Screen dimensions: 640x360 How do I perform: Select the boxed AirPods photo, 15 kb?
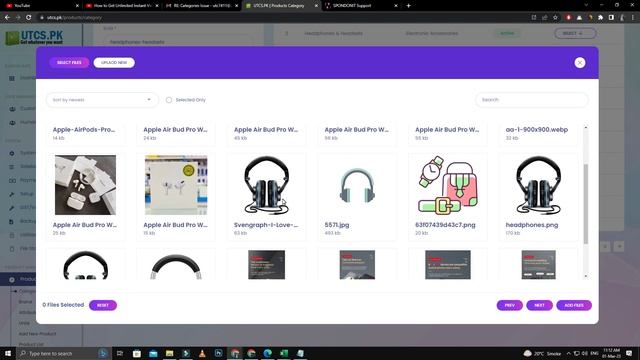[x=176, y=185]
